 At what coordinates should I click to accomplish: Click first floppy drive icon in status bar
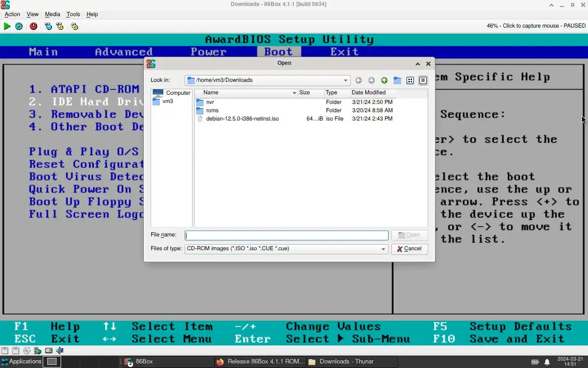pos(5,351)
